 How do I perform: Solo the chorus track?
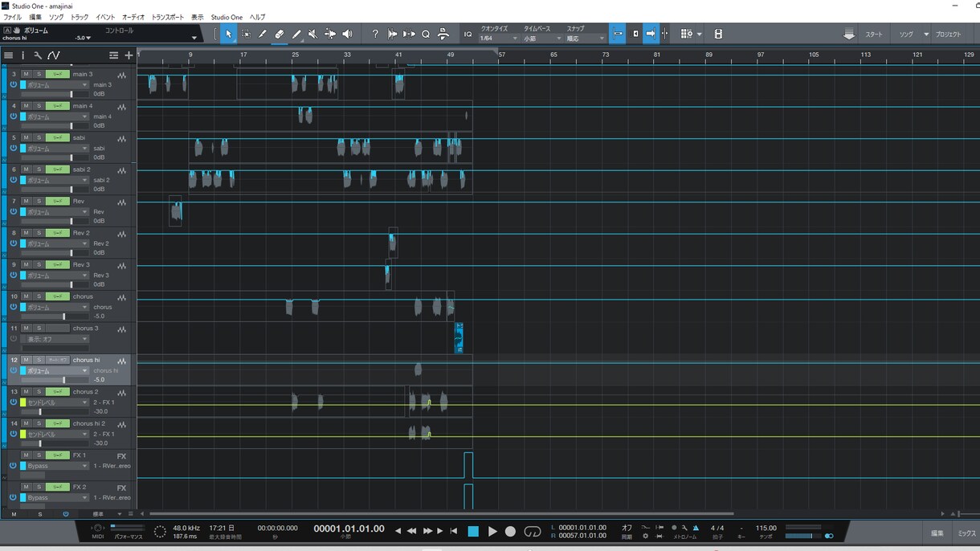pyautogui.click(x=38, y=296)
